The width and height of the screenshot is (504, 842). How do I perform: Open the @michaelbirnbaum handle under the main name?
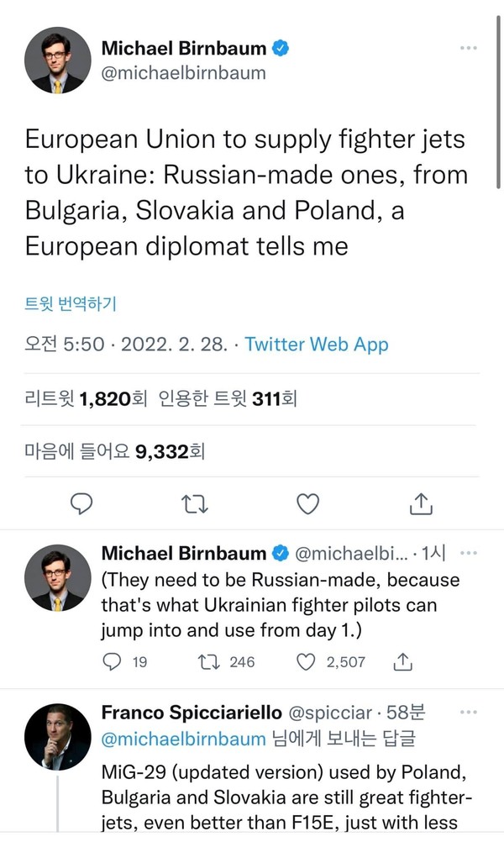pos(183,73)
